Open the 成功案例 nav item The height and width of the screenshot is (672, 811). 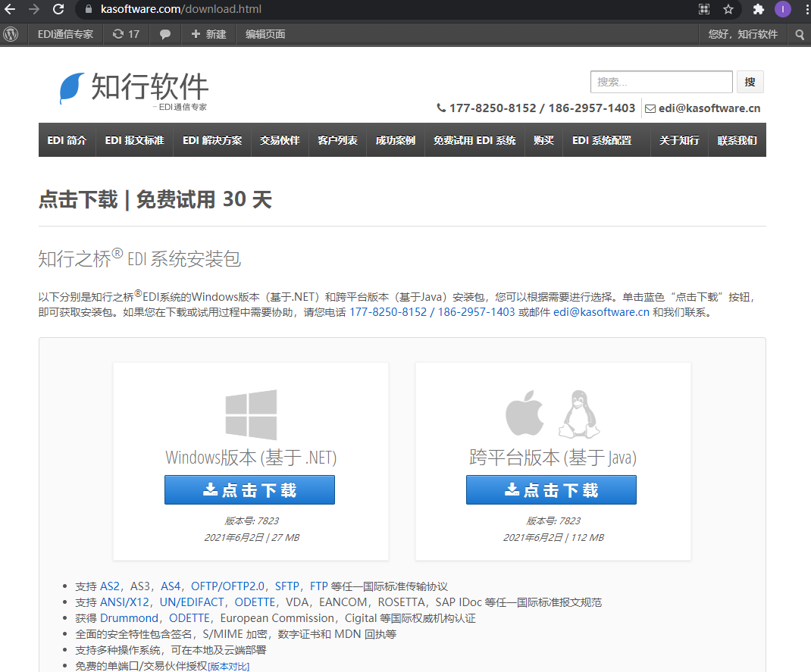tap(396, 140)
